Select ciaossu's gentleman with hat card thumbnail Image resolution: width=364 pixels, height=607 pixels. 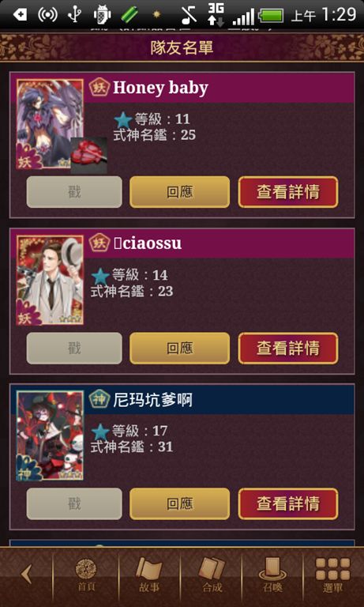(x=50, y=280)
